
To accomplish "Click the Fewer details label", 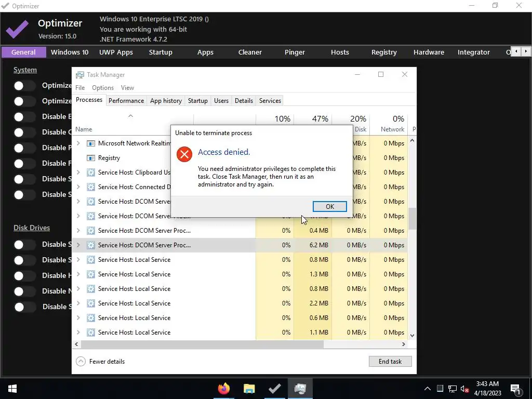I will click(107, 362).
